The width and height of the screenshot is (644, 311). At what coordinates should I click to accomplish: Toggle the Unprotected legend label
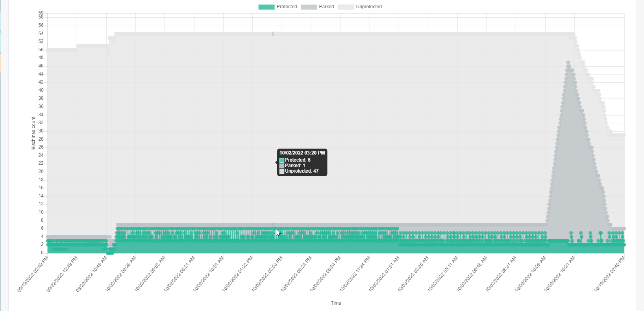pyautogui.click(x=368, y=7)
